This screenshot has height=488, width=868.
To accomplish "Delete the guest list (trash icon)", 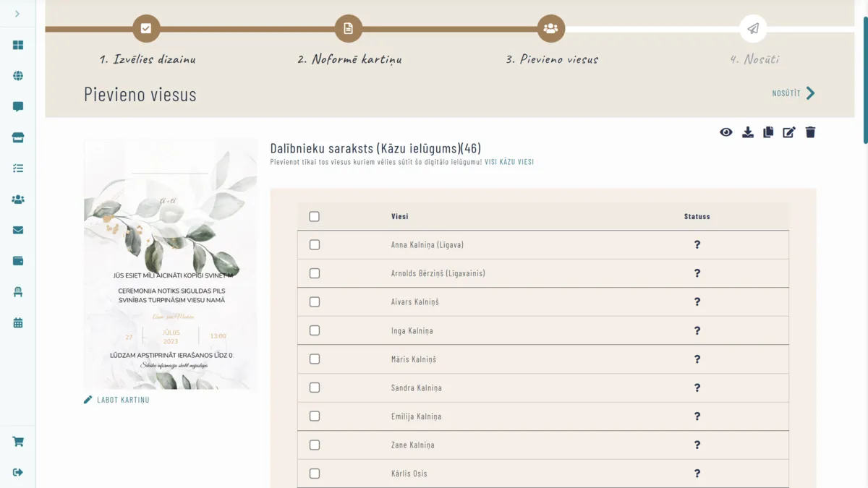I will tap(810, 132).
